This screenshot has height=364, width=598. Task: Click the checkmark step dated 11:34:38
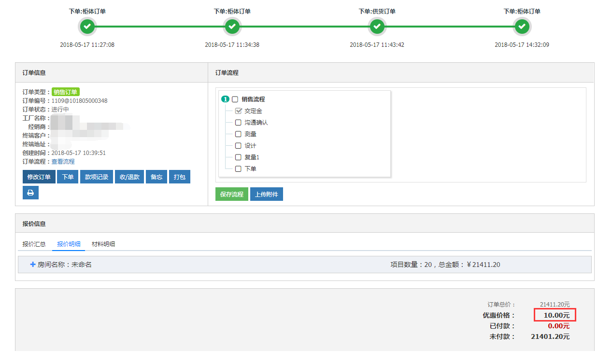232,27
